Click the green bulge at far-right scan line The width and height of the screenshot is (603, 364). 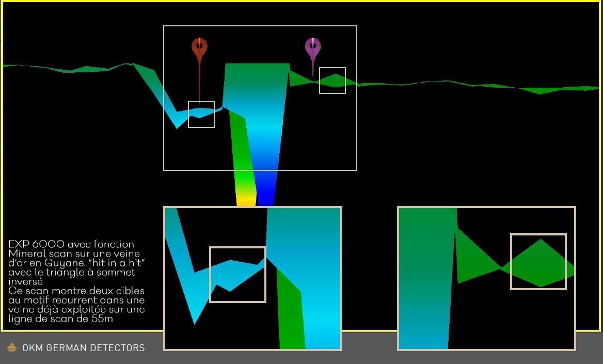(539, 90)
